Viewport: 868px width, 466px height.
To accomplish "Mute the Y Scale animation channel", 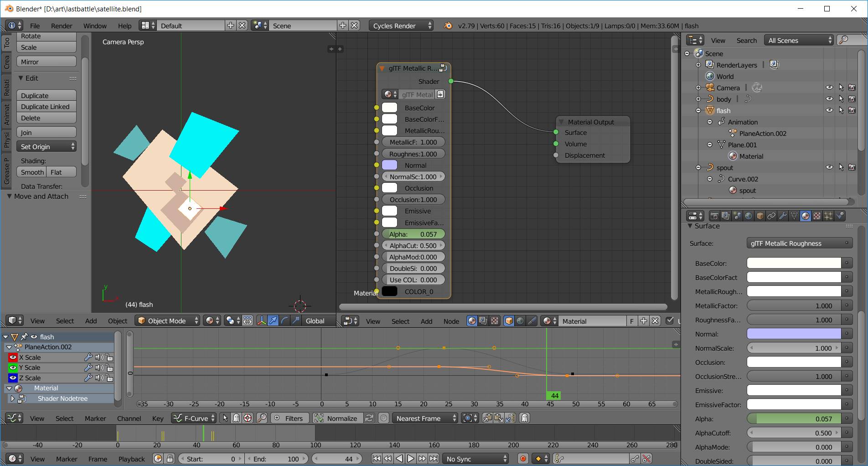I will pos(99,368).
